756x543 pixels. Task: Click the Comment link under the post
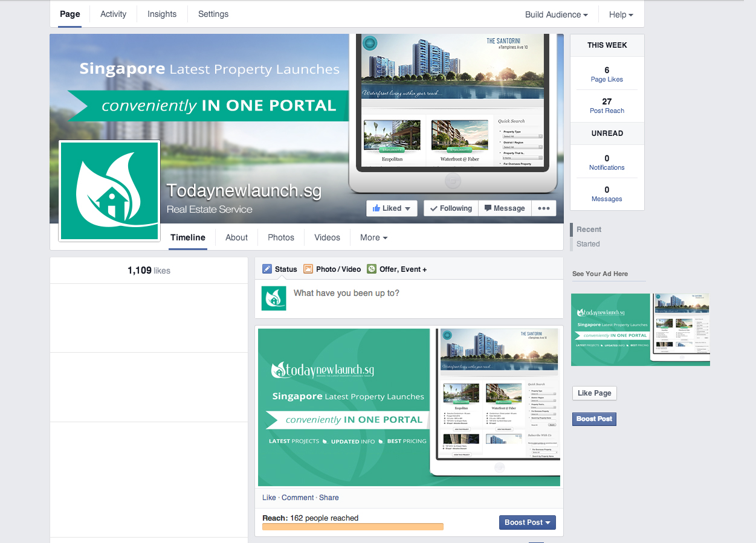pyautogui.click(x=298, y=498)
